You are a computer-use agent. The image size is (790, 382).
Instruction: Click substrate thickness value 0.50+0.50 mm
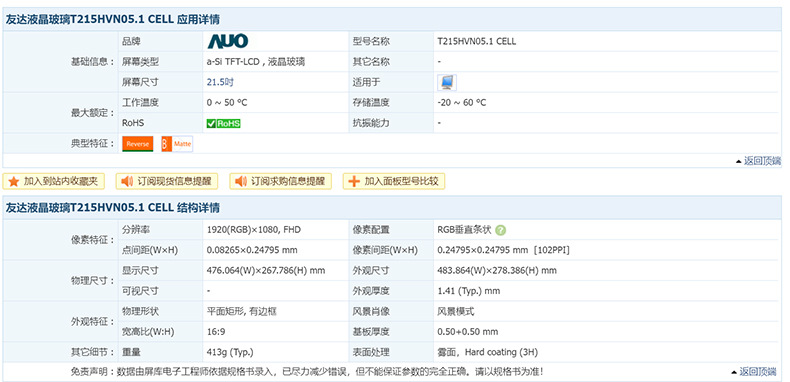point(468,332)
